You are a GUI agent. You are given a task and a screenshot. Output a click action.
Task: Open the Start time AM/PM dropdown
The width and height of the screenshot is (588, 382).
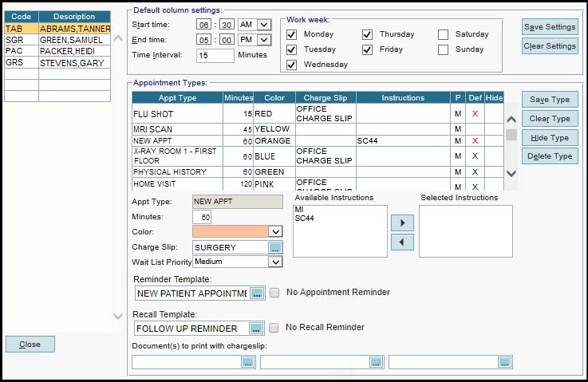pos(265,25)
